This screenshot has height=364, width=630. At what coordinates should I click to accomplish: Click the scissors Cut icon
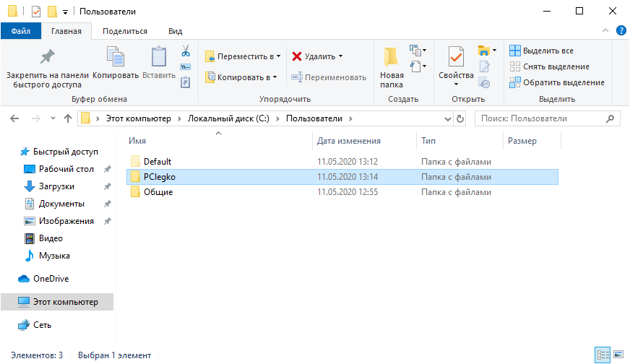pos(185,51)
